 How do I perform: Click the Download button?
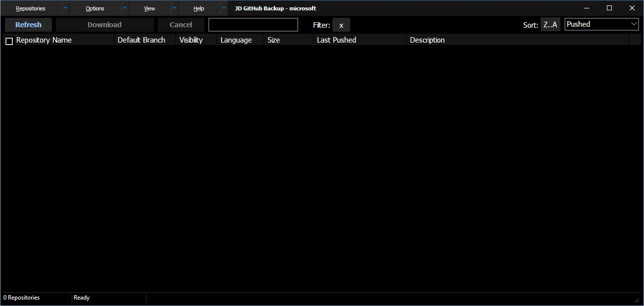tap(104, 25)
